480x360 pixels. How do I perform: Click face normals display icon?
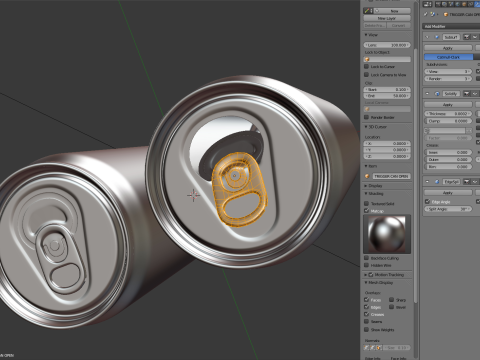click(x=379, y=348)
